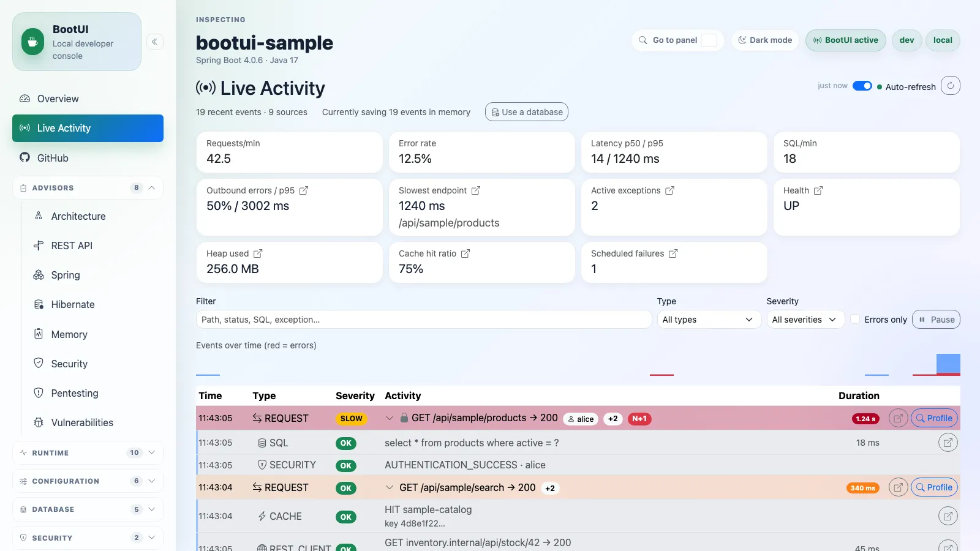Viewport: 980px width, 551px height.
Task: Click the Memory advisor icon
Action: 39,334
